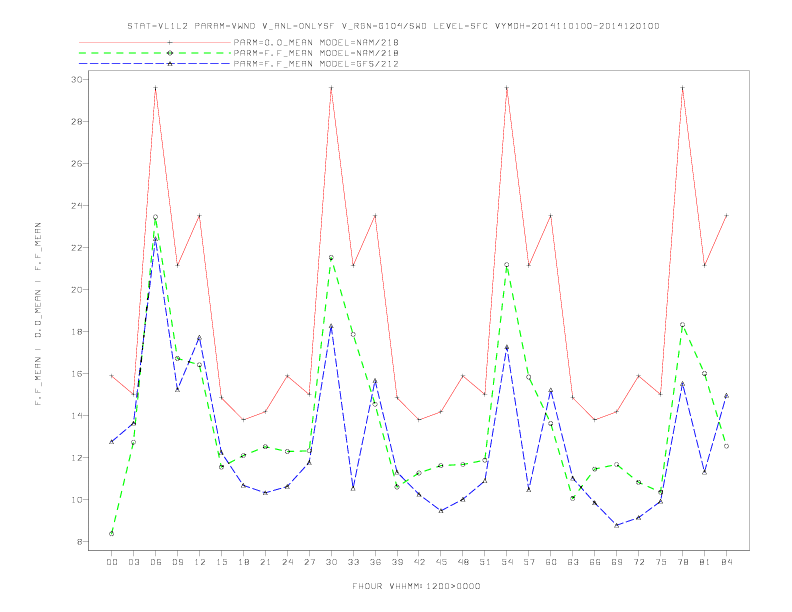Click x-axis tick label 66
This screenshot has width=792, height=612.
point(595,562)
